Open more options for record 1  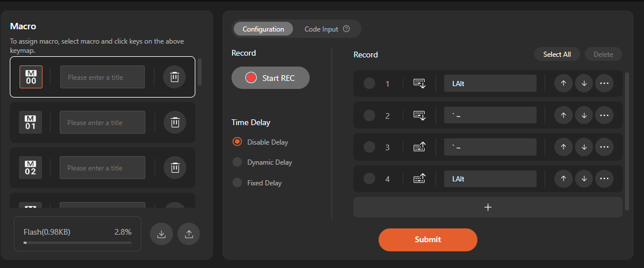point(604,84)
